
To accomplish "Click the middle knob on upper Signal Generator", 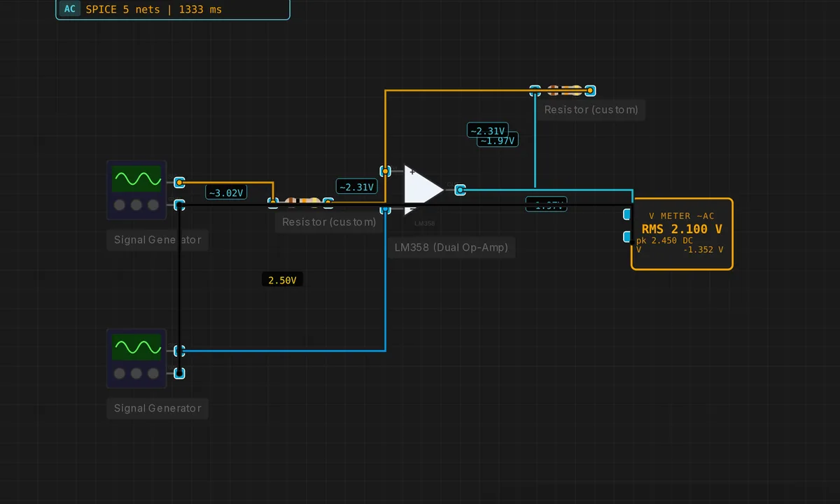I will [136, 205].
